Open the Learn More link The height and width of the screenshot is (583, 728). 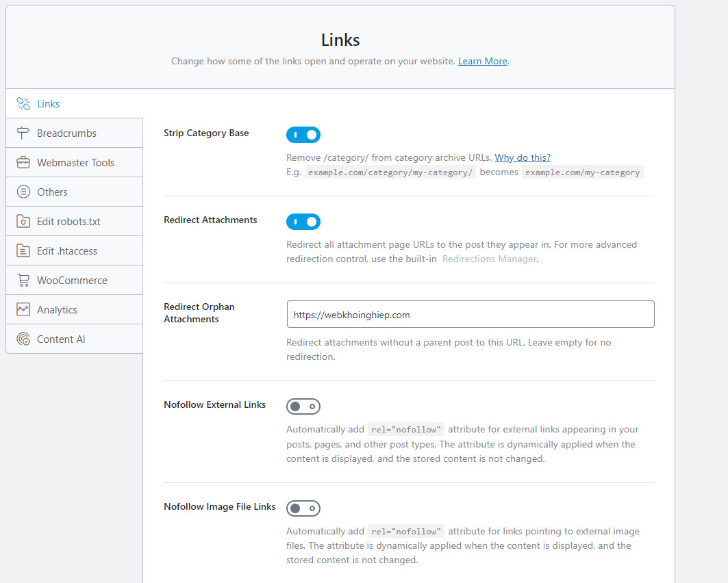click(x=482, y=61)
